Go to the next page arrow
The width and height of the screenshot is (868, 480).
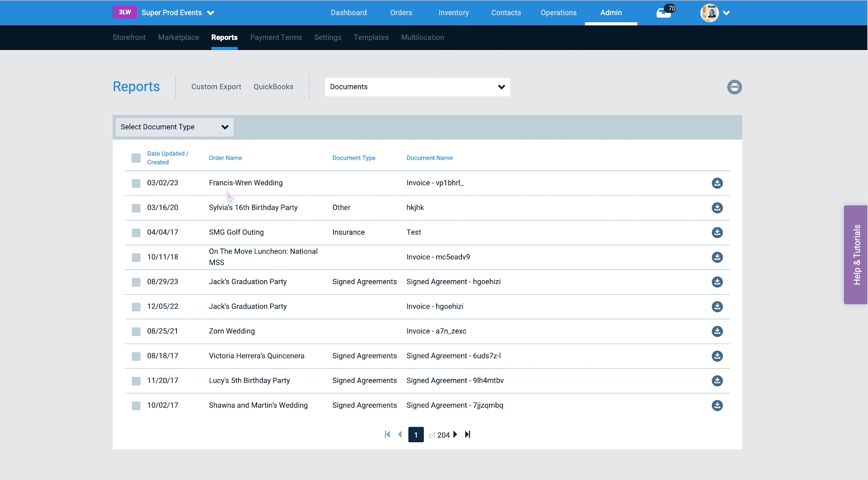[455, 434]
